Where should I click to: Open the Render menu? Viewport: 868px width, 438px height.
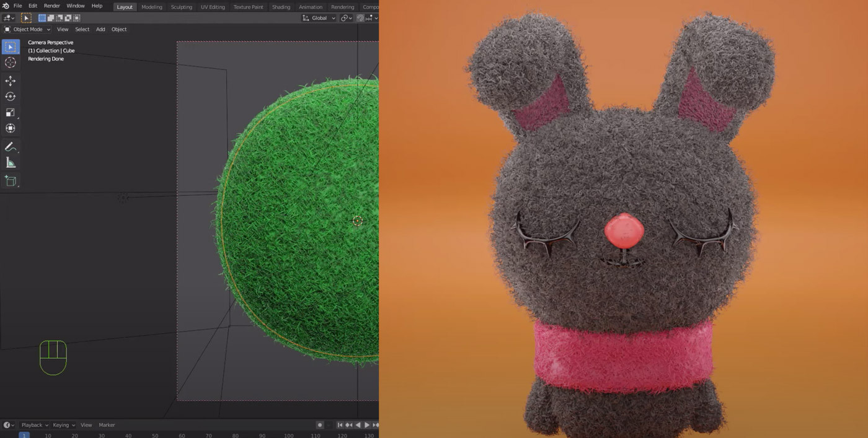click(x=51, y=5)
